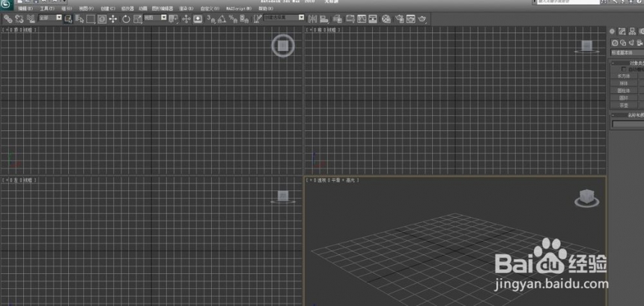Click the Align tool icon

(324, 19)
